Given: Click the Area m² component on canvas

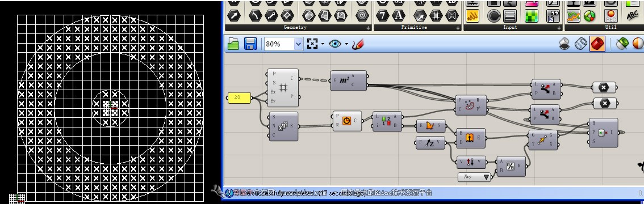Looking at the screenshot, I should click(349, 80).
